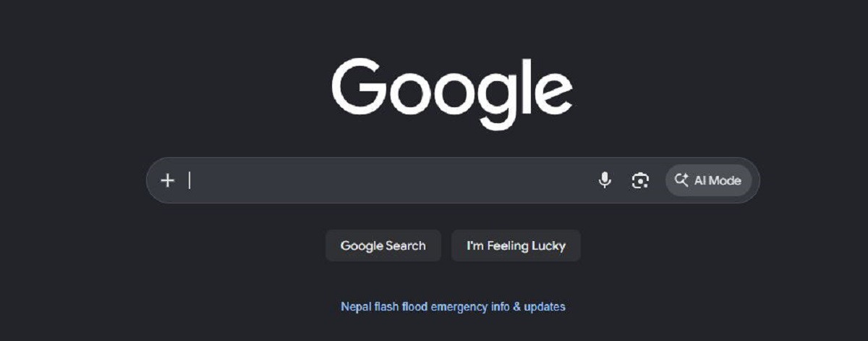
Task: Click the Google logo
Action: pos(452,94)
